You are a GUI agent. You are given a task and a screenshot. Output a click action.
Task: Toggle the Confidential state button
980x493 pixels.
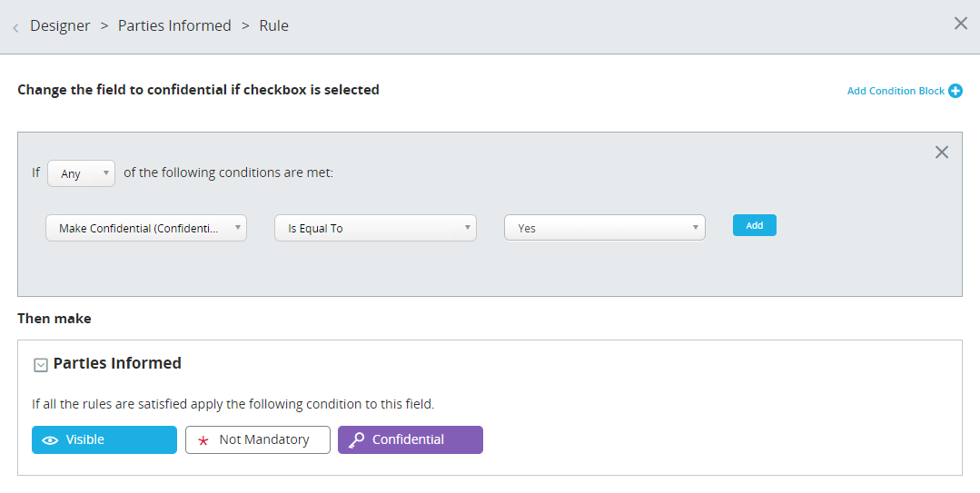(411, 440)
